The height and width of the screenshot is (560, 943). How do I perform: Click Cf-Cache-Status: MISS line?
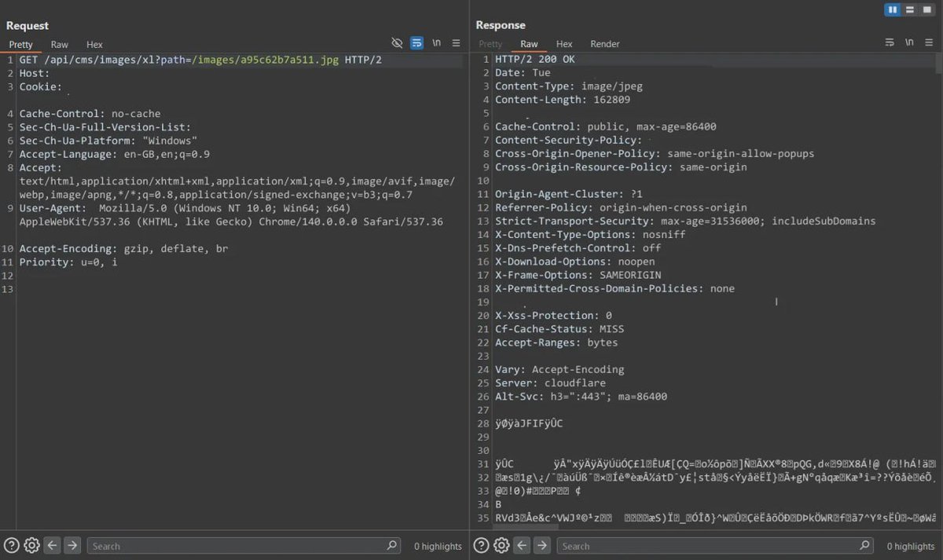(x=560, y=328)
